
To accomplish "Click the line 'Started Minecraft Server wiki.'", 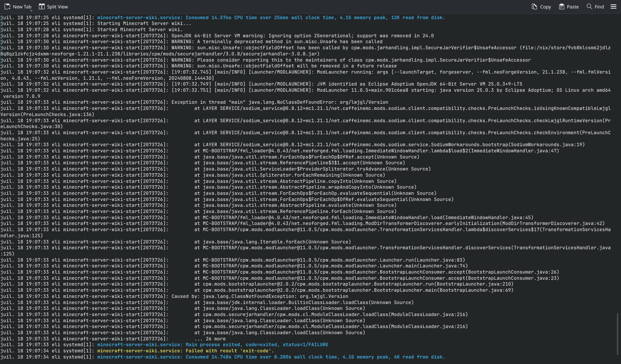I will pyautogui.click(x=140, y=29).
